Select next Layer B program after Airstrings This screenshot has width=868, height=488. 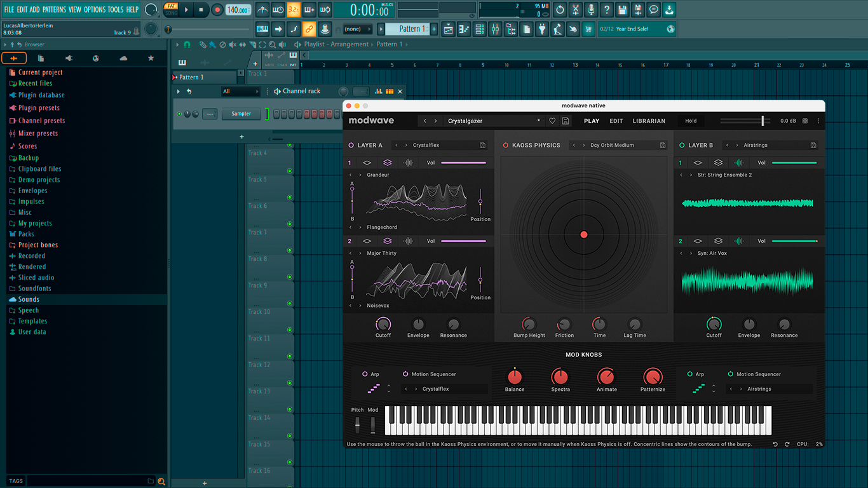pos(737,146)
